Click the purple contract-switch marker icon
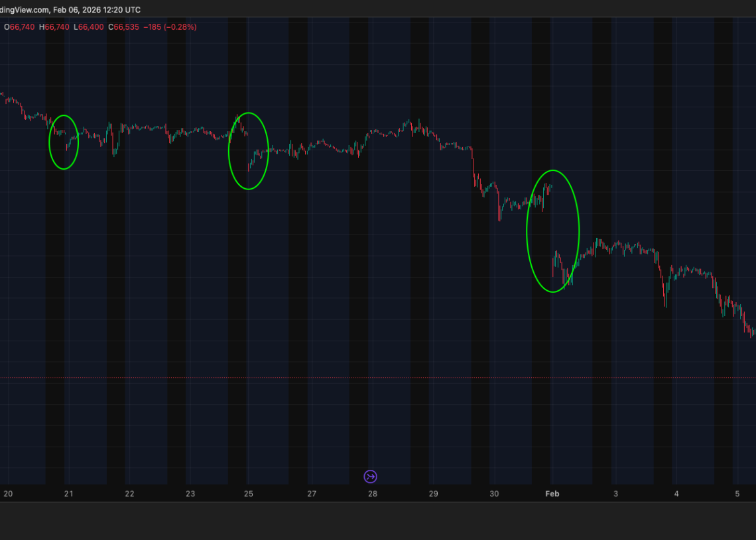Viewport: 756px width, 540px height. [371, 476]
